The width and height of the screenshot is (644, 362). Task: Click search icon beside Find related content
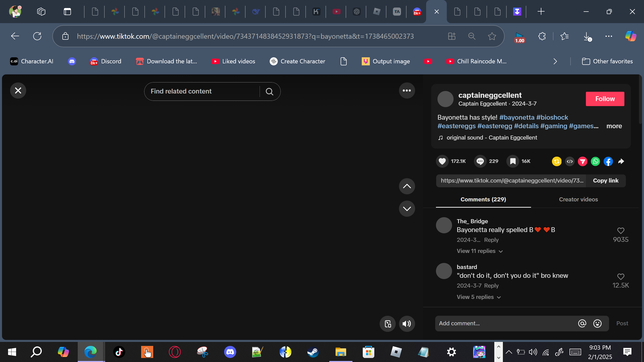(269, 92)
